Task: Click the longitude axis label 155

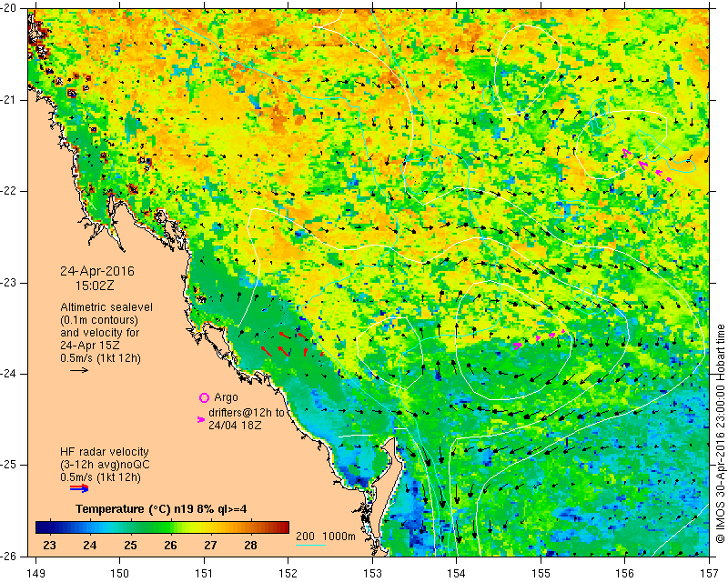Action: [541, 574]
